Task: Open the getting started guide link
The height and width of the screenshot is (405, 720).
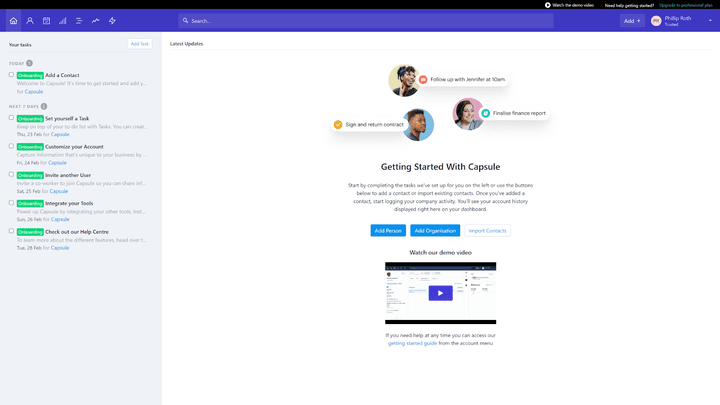Action: pos(412,343)
